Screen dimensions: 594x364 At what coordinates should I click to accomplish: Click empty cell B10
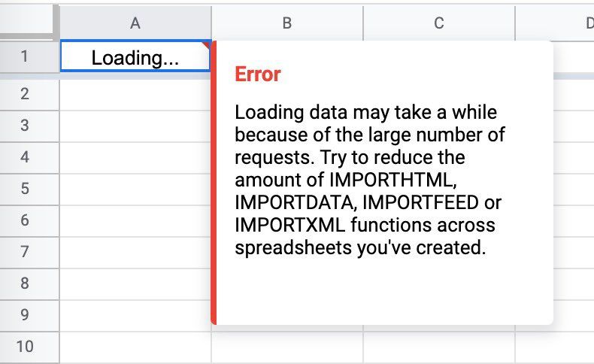pyautogui.click(x=286, y=347)
